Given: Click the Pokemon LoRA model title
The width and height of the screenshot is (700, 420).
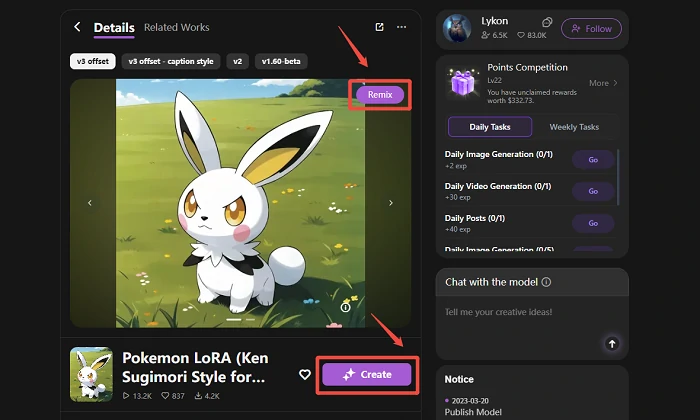Looking at the screenshot, I should click(195, 367).
